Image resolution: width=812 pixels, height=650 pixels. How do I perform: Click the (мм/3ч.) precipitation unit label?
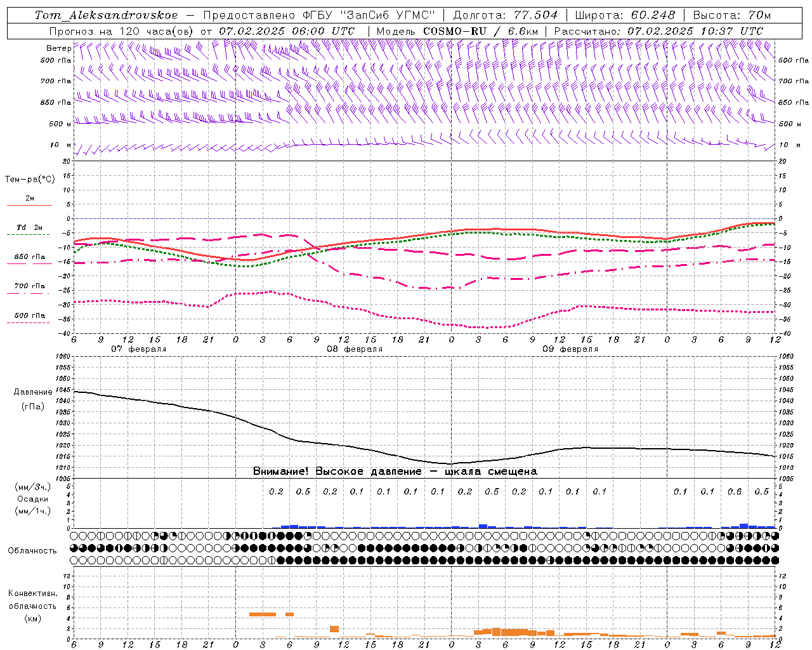point(33,487)
